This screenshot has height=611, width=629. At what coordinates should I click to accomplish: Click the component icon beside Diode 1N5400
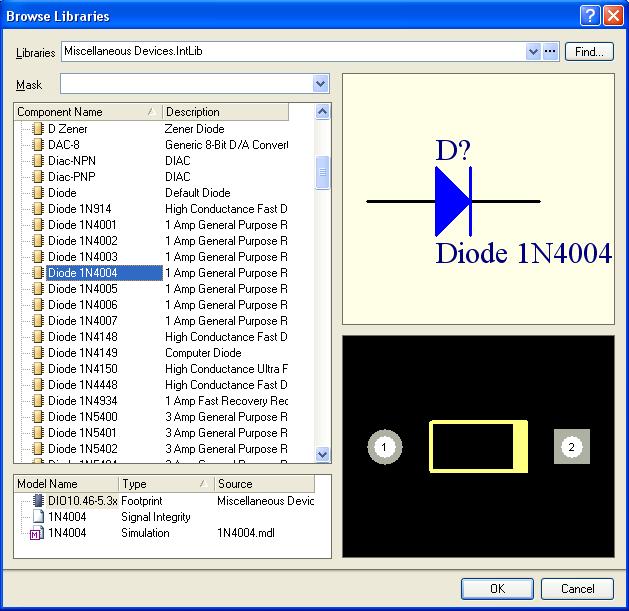38,417
